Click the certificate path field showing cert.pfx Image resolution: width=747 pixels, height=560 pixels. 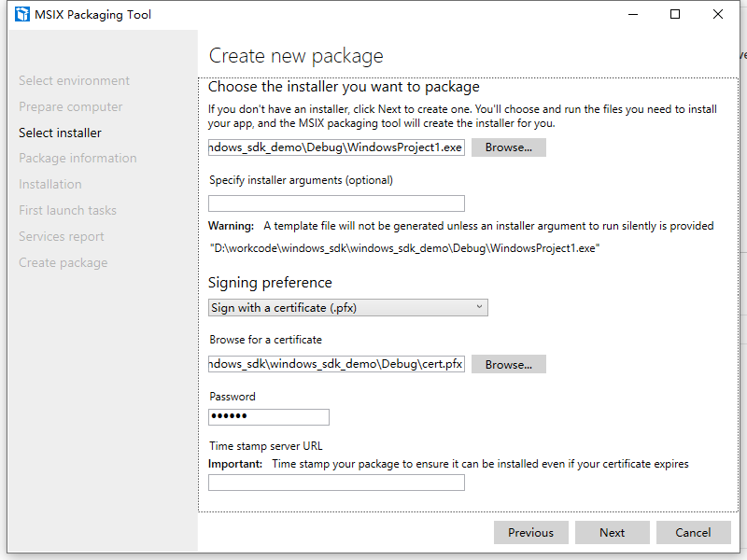tap(336, 364)
